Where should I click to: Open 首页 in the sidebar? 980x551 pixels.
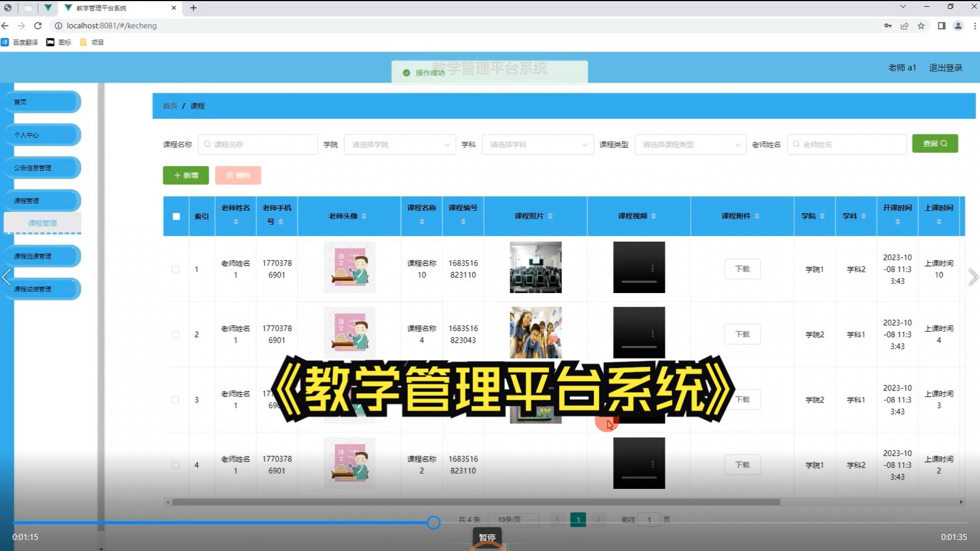pyautogui.click(x=42, y=102)
